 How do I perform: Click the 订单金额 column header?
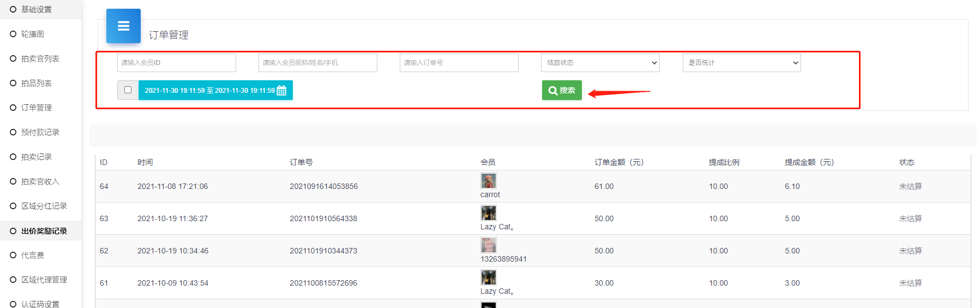(619, 162)
